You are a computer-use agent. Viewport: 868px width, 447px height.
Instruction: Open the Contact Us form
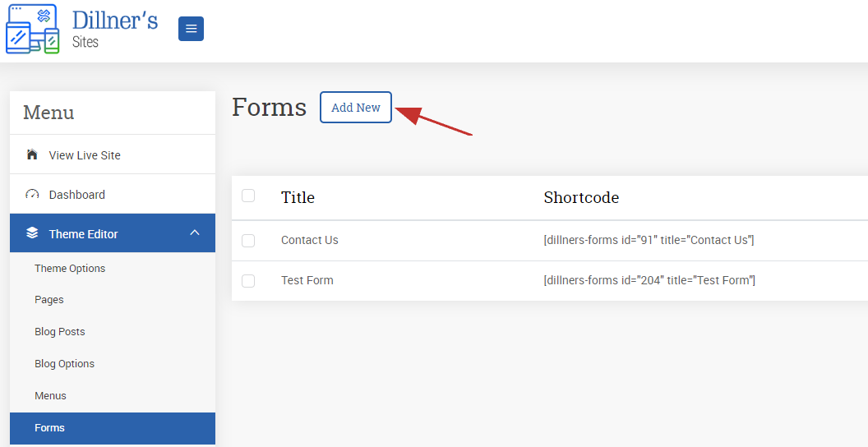[309, 240]
